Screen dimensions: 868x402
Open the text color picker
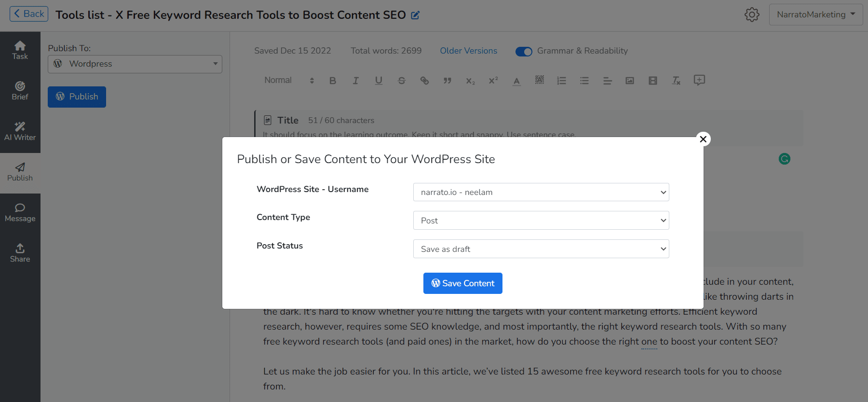click(516, 81)
